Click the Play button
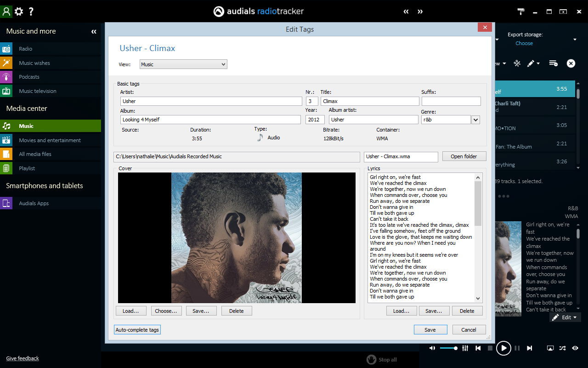This screenshot has height=368, width=588. (x=504, y=348)
